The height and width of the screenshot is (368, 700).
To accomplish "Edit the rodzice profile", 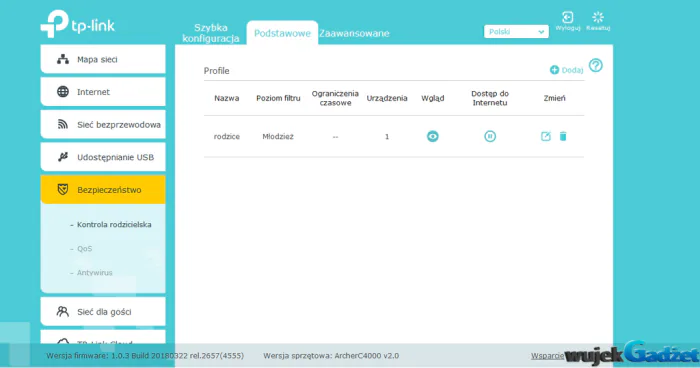I will click(x=546, y=136).
